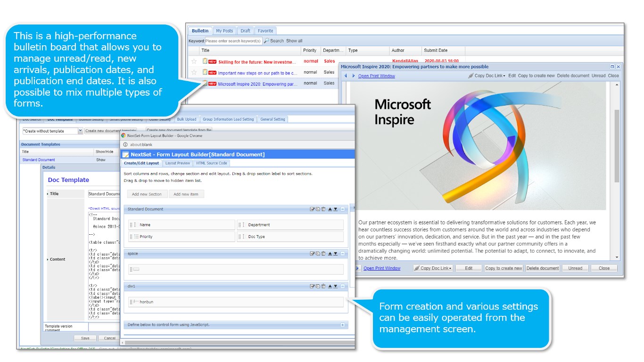Screen dimensions: 644x362
Task: Switch to the Draft tab
Action: tap(245, 31)
